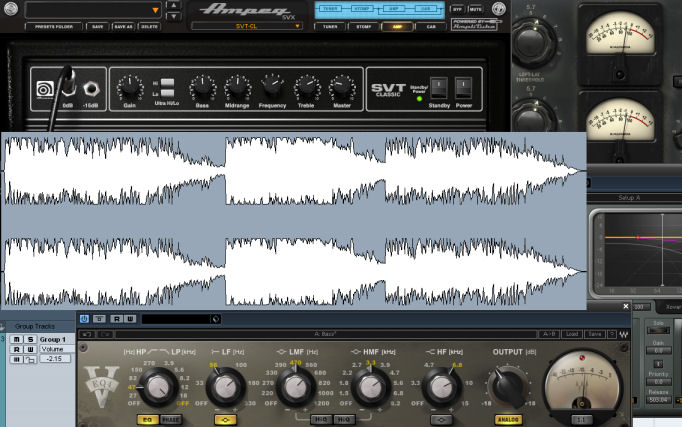Image resolution: width=682 pixels, height=427 pixels.
Task: Click the Delete preset button in Ampeg SVX
Action: 149,27
